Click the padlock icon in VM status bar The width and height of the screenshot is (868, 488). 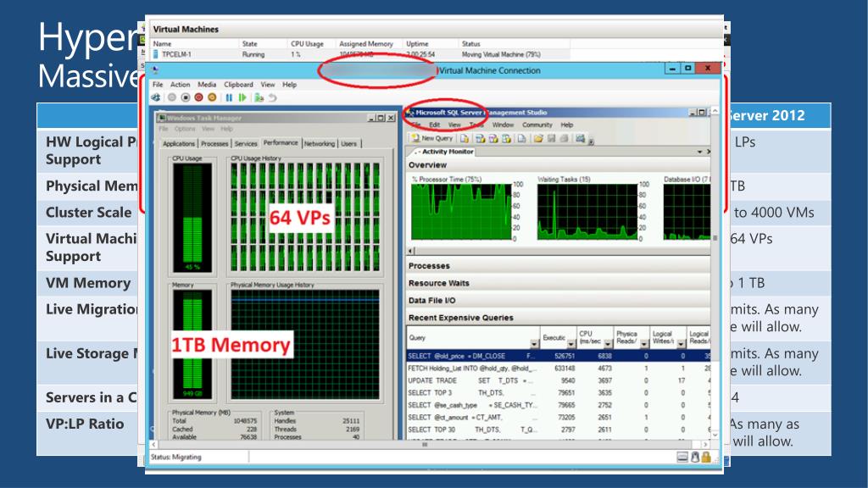(706, 457)
